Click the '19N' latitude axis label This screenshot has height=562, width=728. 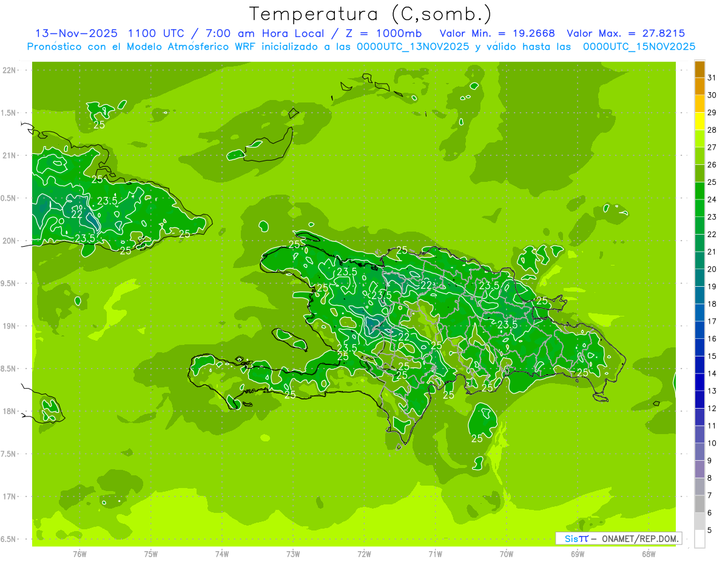(10, 326)
